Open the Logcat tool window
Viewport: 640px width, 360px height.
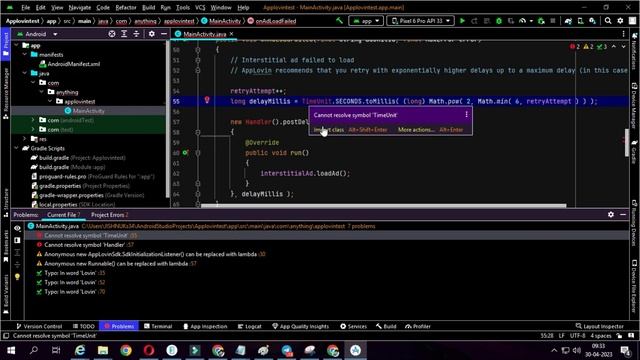click(249, 326)
